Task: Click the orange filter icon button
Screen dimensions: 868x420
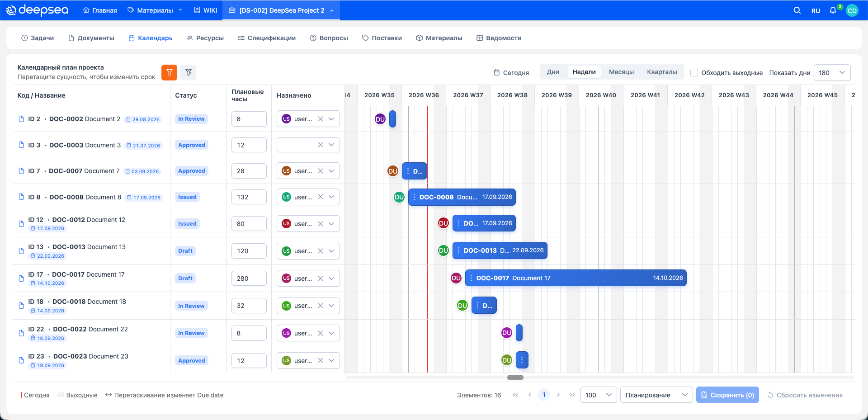Action: tap(169, 72)
